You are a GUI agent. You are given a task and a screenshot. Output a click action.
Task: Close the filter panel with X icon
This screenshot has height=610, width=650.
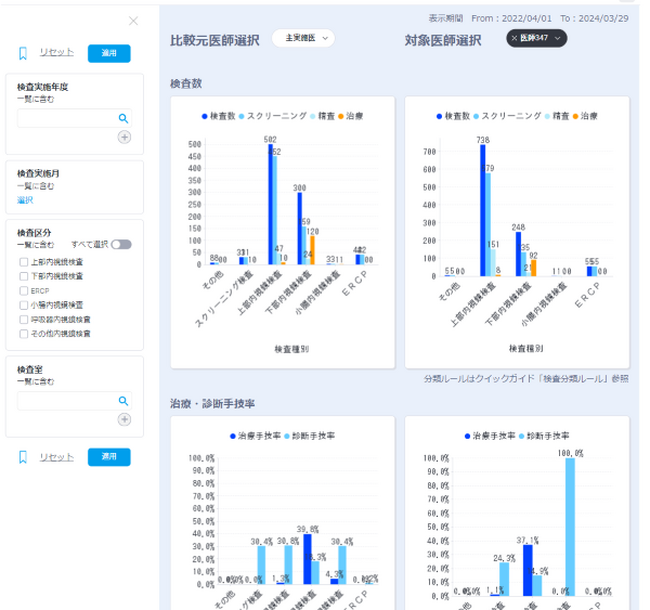pyautogui.click(x=133, y=21)
